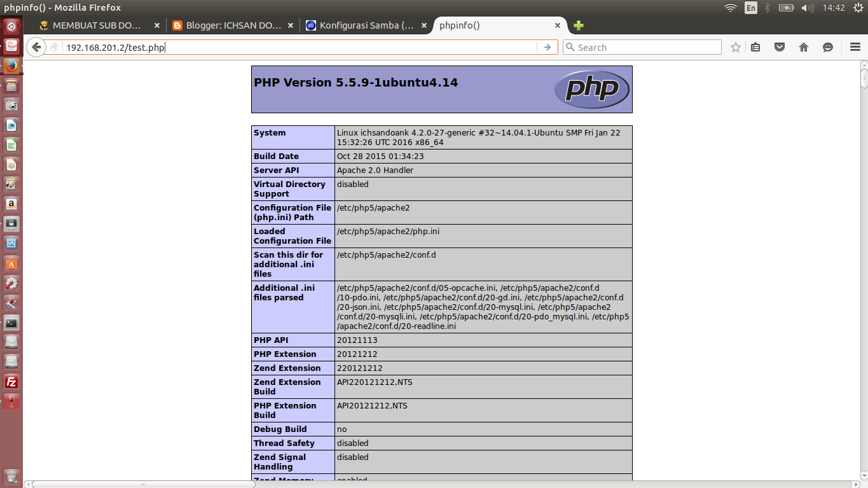Open LibreOffice Writer from the launcher
This screenshot has width=868, height=488.
pos(11,125)
